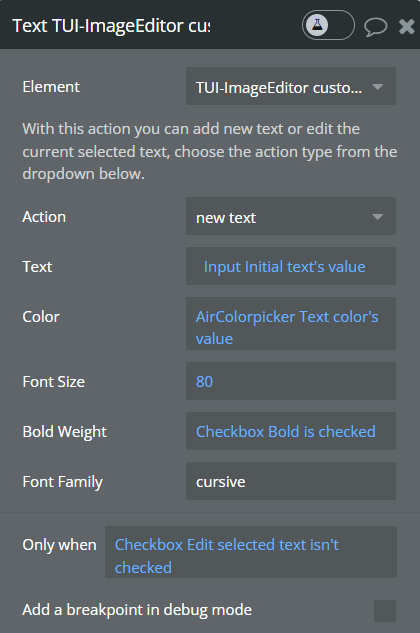The height and width of the screenshot is (633, 420).
Task: Edit the Input Initial text's value expression
Action: 284,267
